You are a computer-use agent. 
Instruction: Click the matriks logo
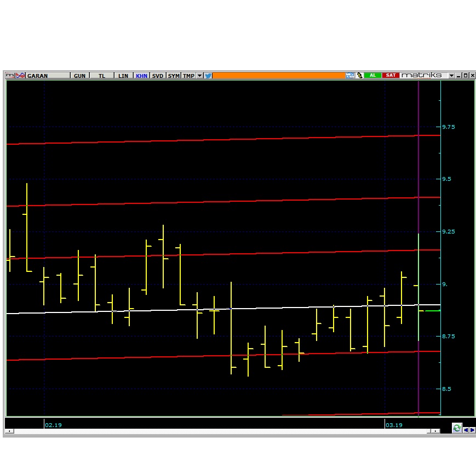click(x=421, y=75)
